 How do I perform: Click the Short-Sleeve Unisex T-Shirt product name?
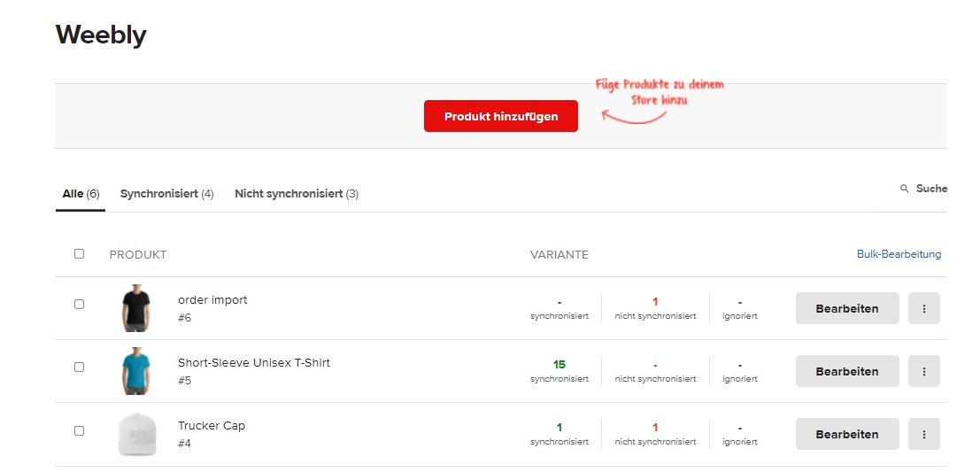254,362
